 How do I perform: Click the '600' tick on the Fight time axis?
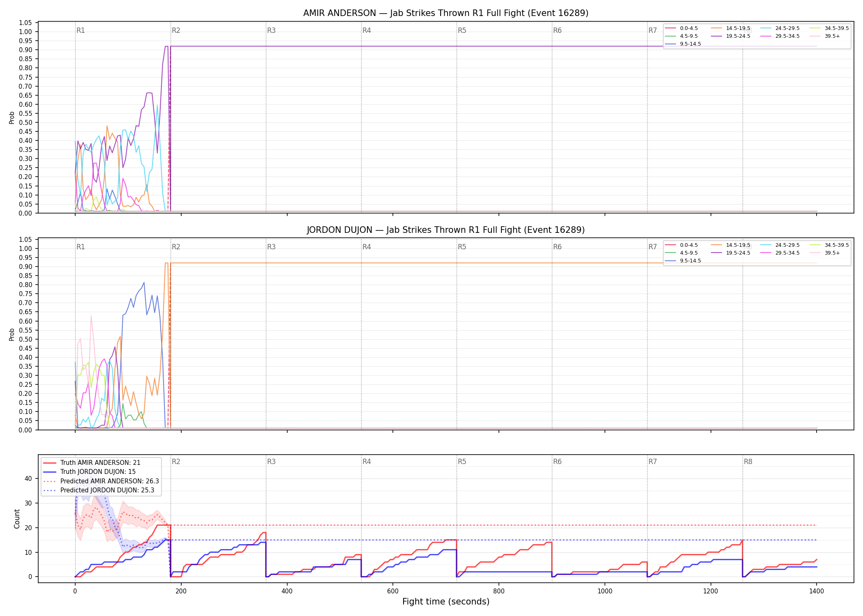[x=393, y=591]
